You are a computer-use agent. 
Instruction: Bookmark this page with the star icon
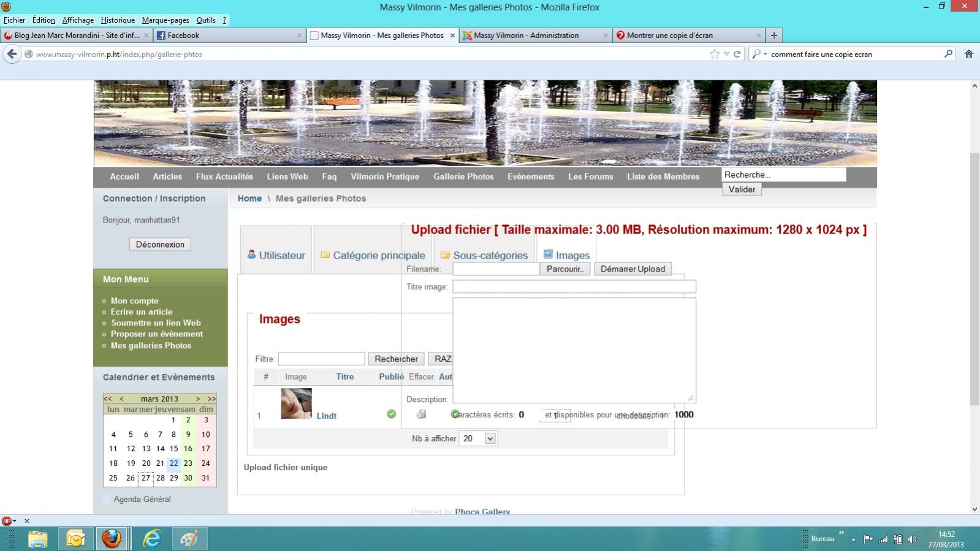point(715,54)
